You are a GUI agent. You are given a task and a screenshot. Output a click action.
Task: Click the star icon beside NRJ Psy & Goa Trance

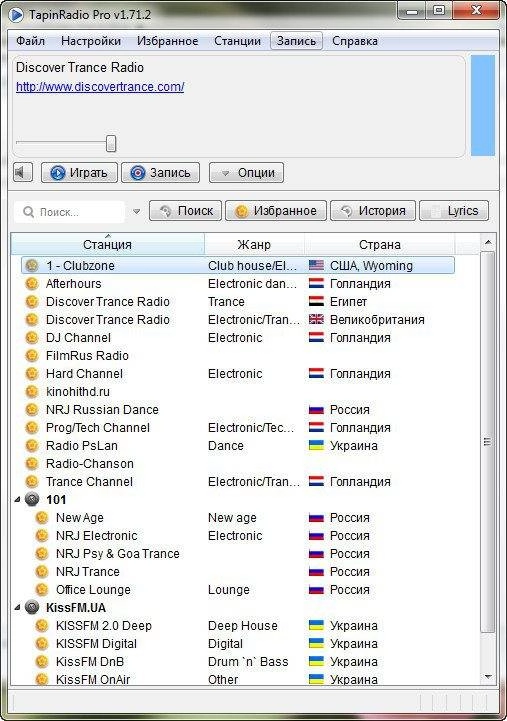click(x=42, y=553)
